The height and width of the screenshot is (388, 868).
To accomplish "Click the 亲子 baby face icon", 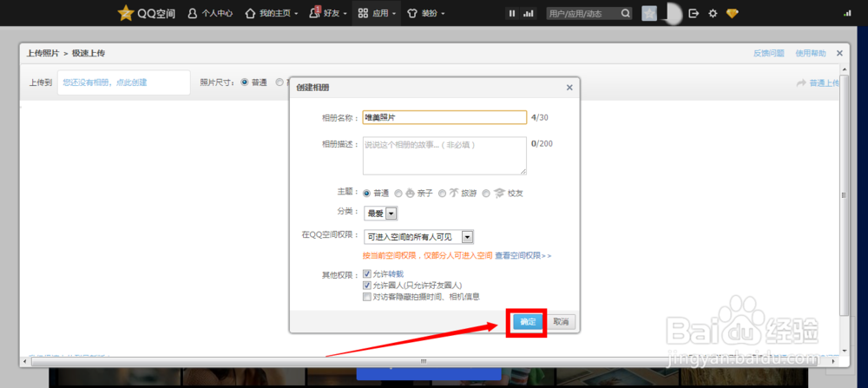I will pos(411,194).
